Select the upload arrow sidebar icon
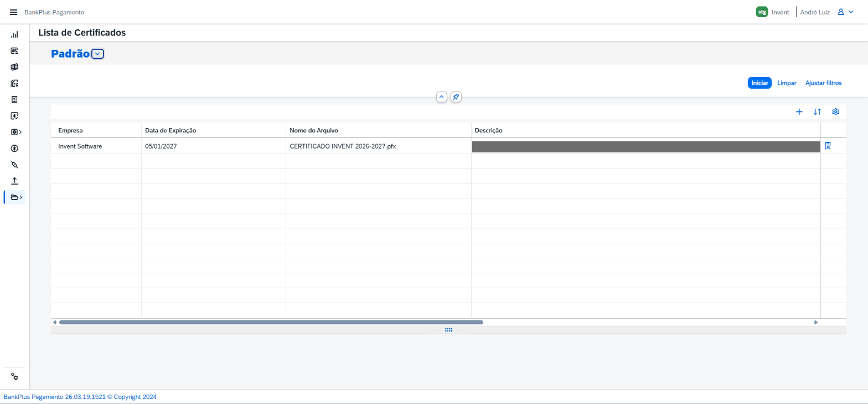Screen dimensions: 868x404 14,181
